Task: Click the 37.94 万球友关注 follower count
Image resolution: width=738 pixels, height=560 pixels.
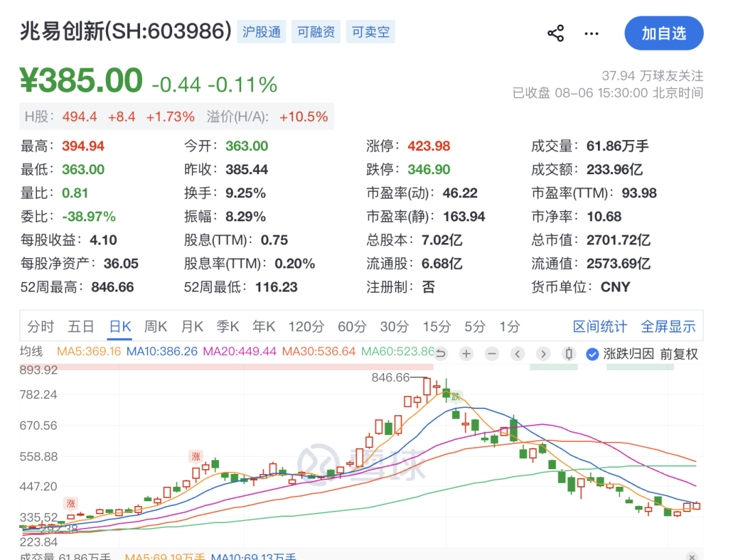Action: (x=653, y=76)
